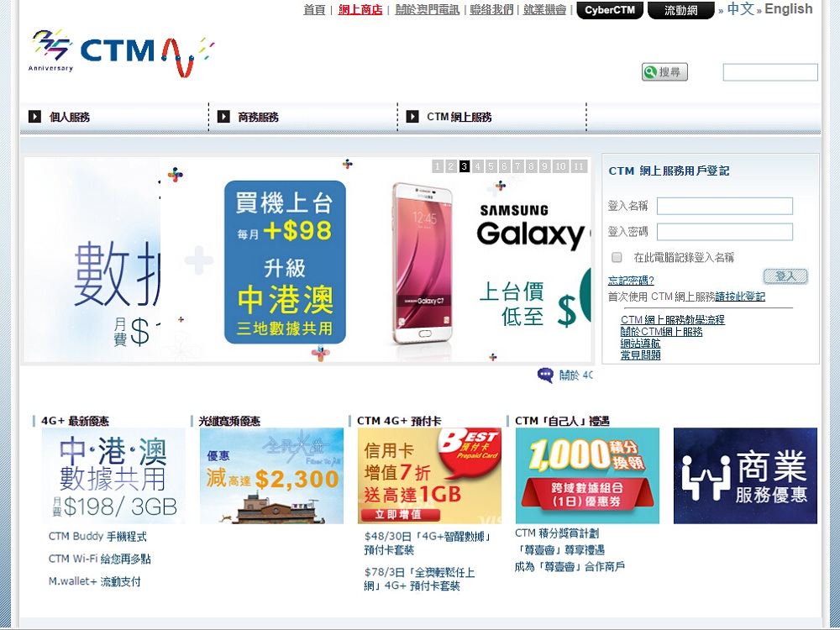Open CTM Wi-Fi 給您再多點 link
The width and height of the screenshot is (840, 630).
click(x=100, y=559)
